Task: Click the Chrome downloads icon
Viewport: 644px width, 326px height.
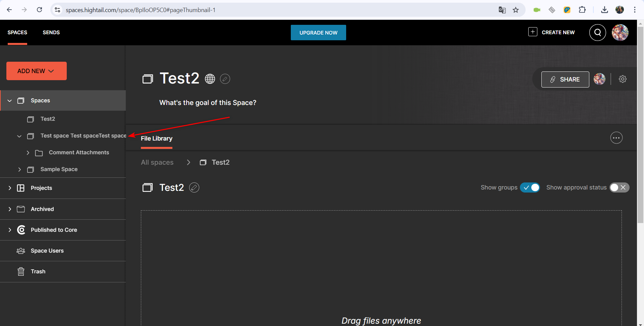Action: 604,10
